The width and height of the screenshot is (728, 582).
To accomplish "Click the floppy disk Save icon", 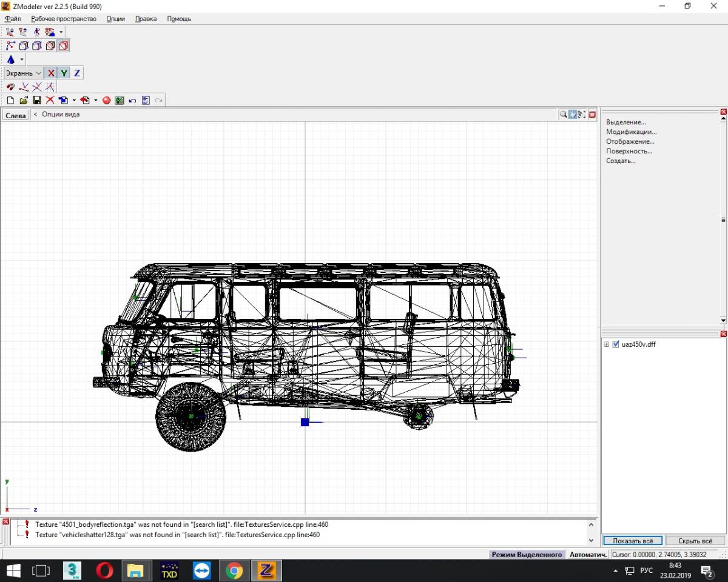I will 36,101.
